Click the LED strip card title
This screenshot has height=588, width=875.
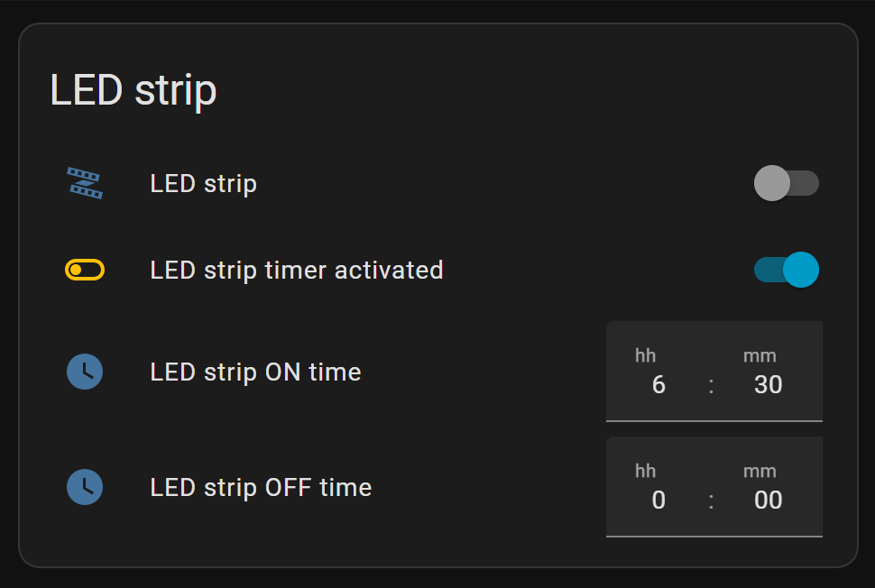point(134,89)
